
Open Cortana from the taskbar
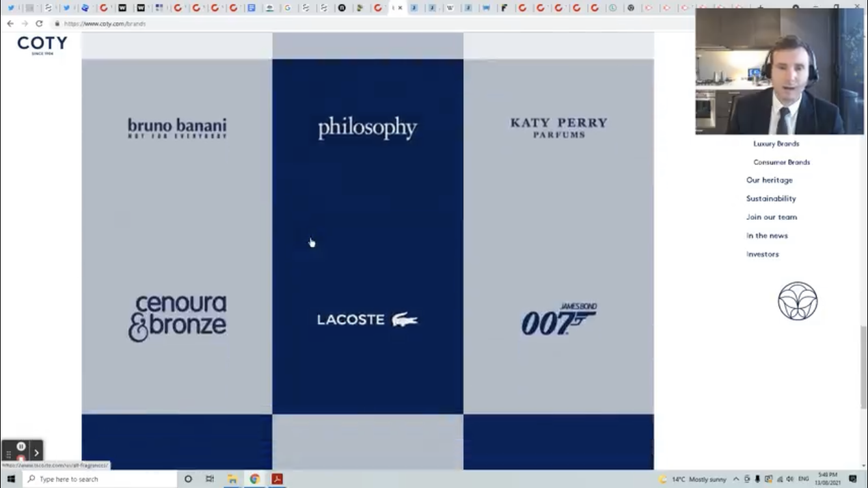(188, 479)
